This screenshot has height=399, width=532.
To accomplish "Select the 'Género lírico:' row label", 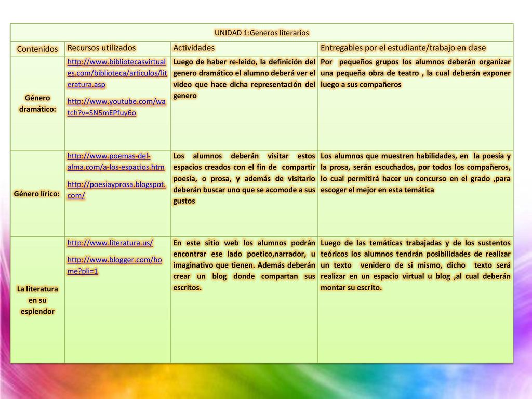I will tap(37, 194).
